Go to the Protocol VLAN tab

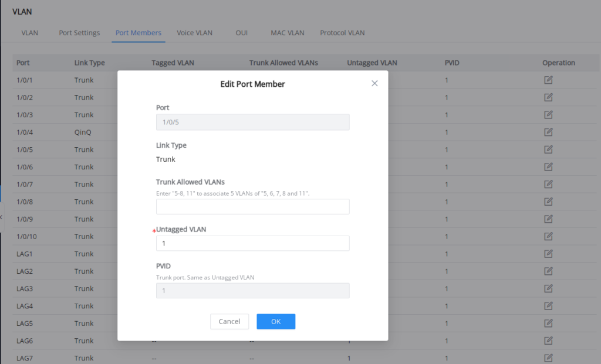point(342,33)
